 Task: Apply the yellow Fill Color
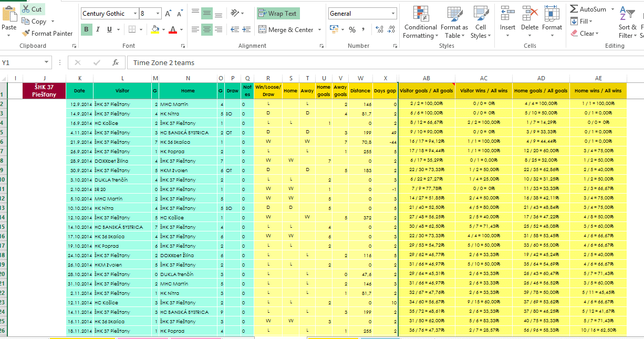(155, 29)
